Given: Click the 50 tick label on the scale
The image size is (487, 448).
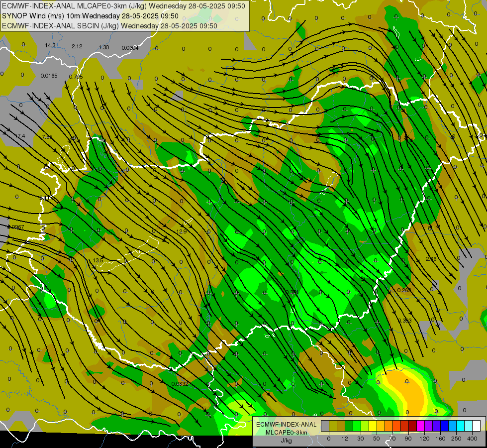Looking at the screenshot, I should [377, 439].
